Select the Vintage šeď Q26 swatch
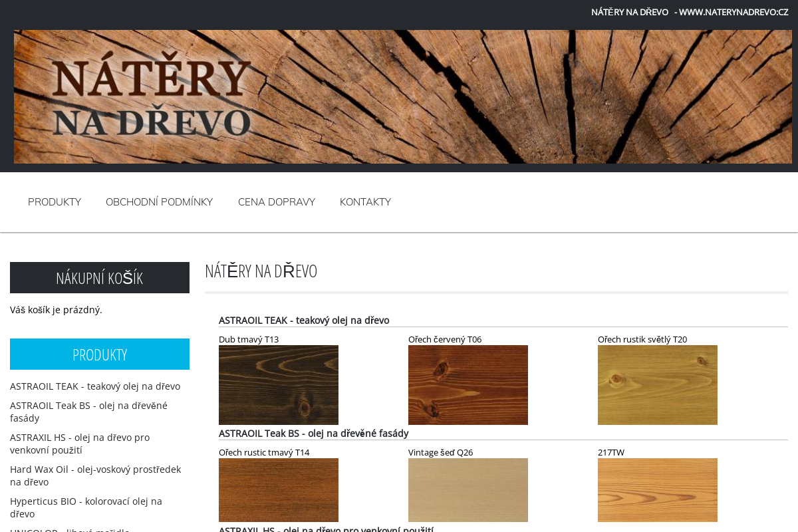Image resolution: width=798 pixels, height=532 pixels. click(x=468, y=489)
